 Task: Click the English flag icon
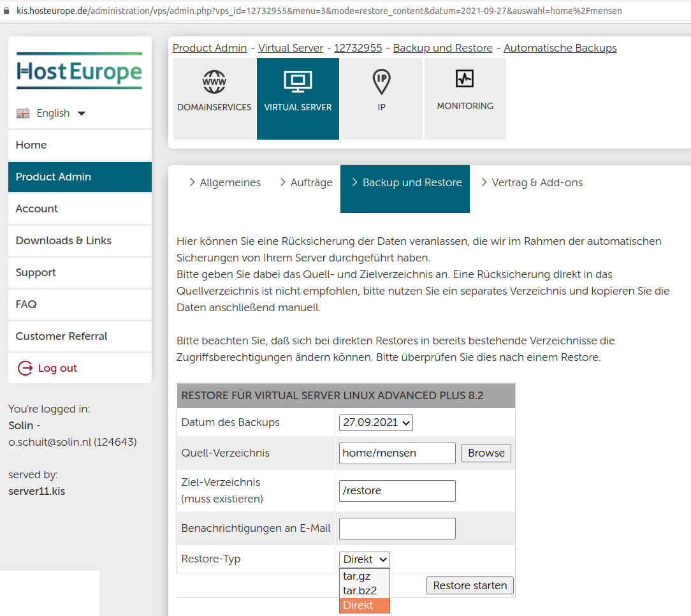click(23, 114)
